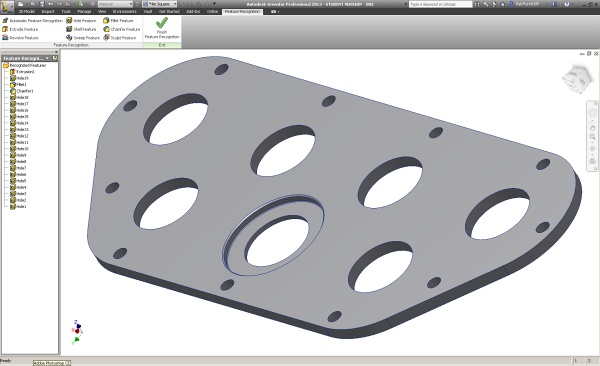600x366 pixels.
Task: Click the search binoculars icon
Action: [477, 4]
